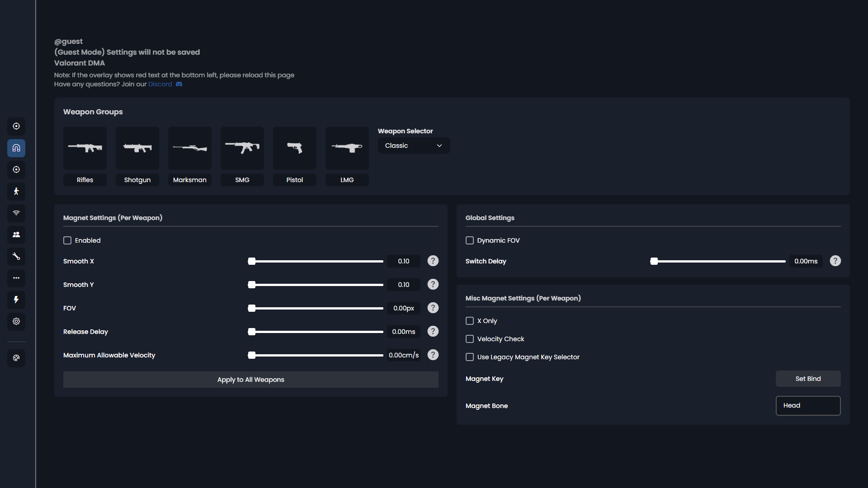Click Apply to All Weapons
The image size is (868, 488).
pyautogui.click(x=251, y=380)
